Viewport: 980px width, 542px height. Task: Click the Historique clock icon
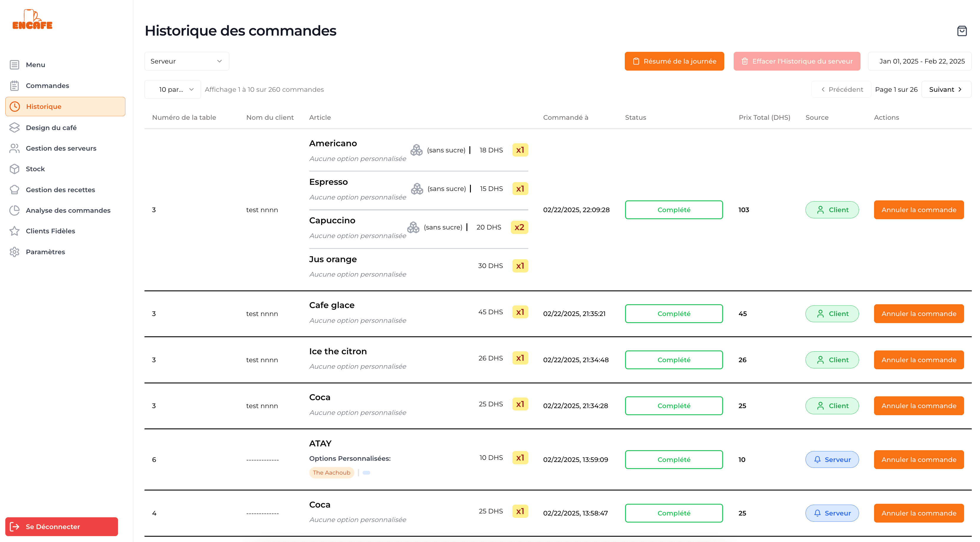click(x=15, y=107)
